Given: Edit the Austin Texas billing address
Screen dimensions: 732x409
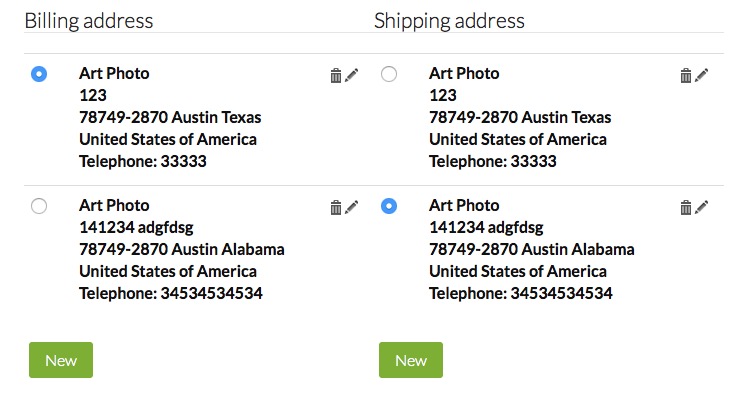Looking at the screenshot, I should (x=352, y=75).
